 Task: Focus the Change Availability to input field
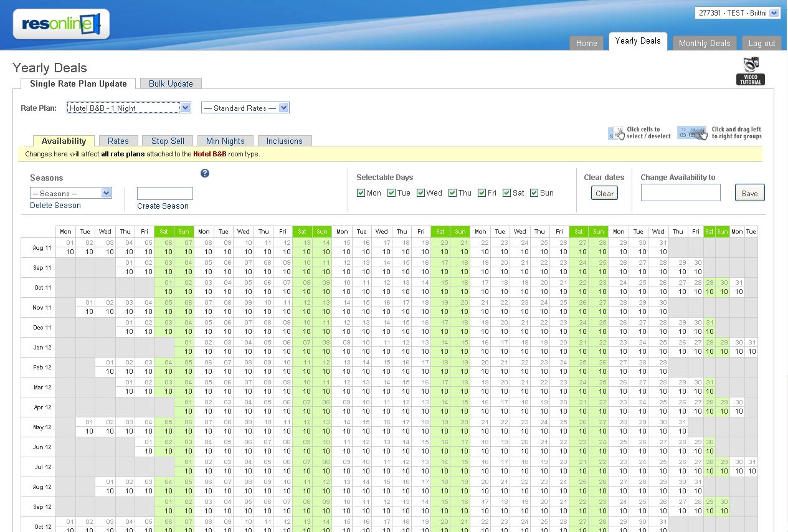coord(680,193)
